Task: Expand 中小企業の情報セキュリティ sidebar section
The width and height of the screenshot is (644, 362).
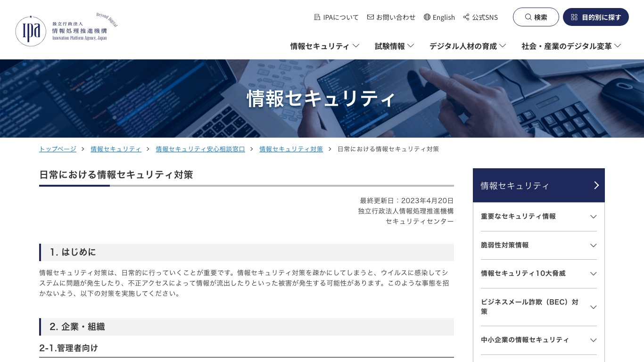Action: (539, 340)
